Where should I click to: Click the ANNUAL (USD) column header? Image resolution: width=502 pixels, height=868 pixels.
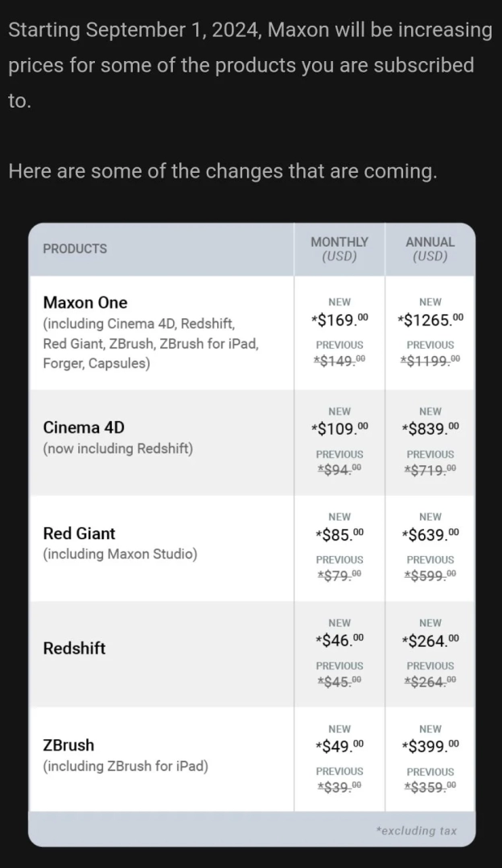click(x=430, y=249)
